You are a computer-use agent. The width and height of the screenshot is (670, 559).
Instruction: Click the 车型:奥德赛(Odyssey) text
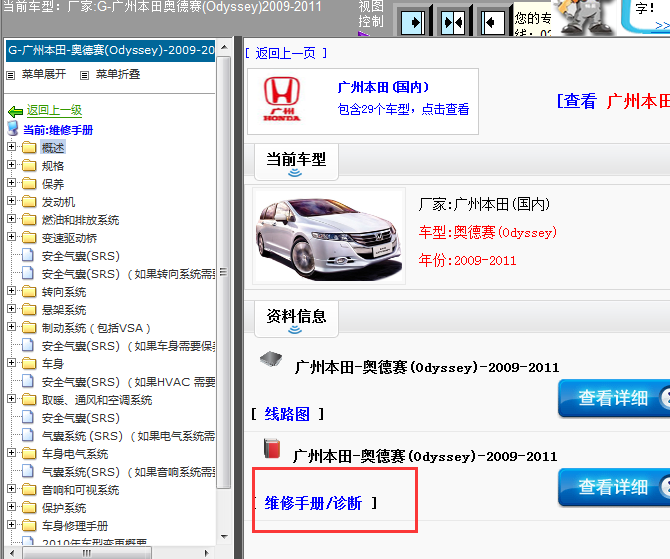488,232
